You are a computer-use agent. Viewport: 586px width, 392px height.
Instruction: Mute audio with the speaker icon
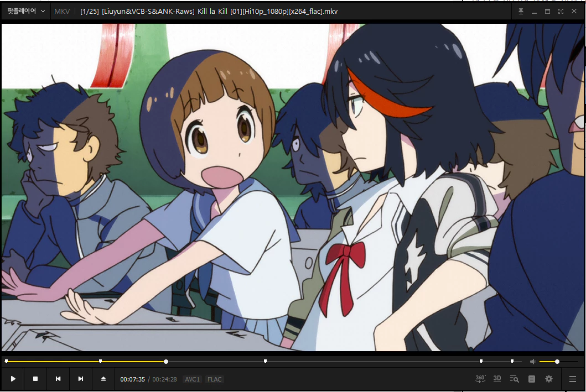533,362
